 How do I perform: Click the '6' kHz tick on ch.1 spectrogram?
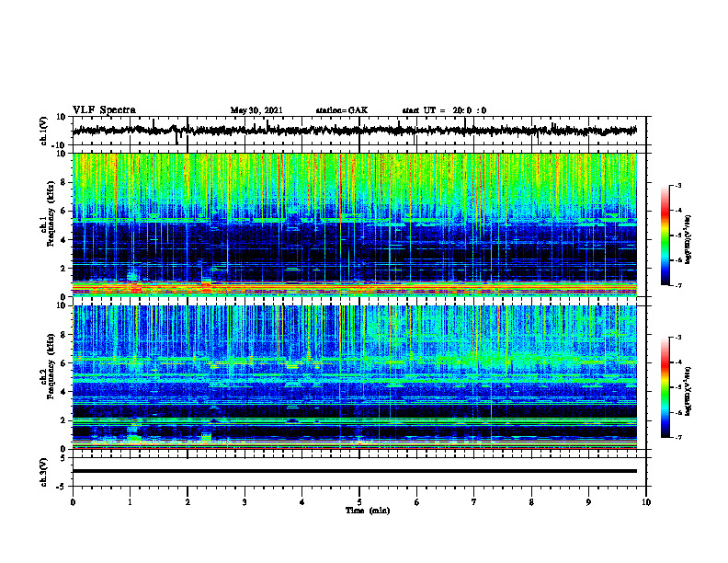[x=63, y=211]
